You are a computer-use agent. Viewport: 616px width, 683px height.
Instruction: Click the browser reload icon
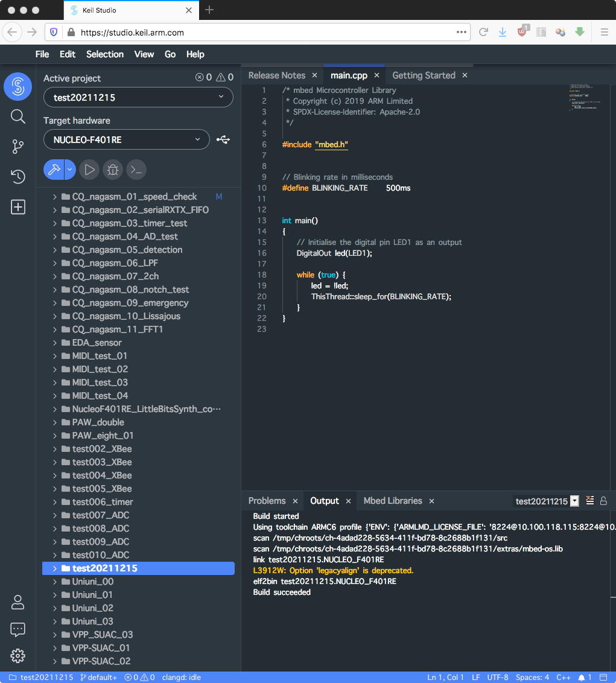(483, 32)
